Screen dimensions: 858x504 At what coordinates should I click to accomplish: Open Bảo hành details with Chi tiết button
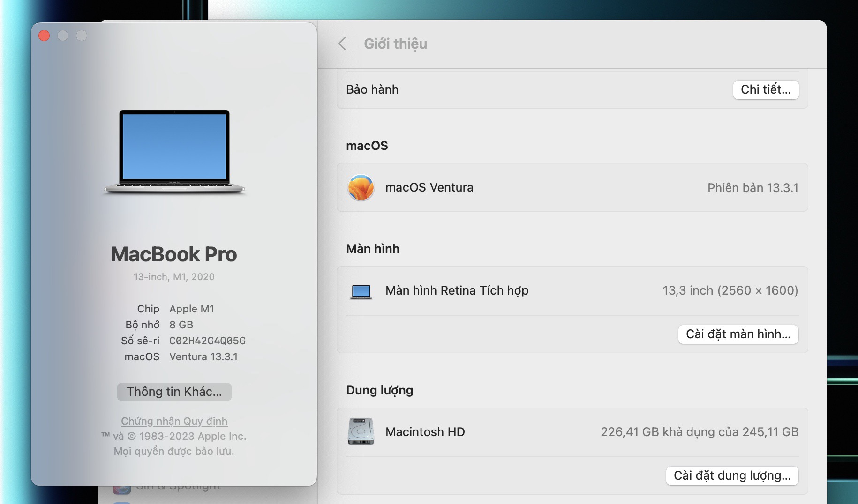(766, 89)
